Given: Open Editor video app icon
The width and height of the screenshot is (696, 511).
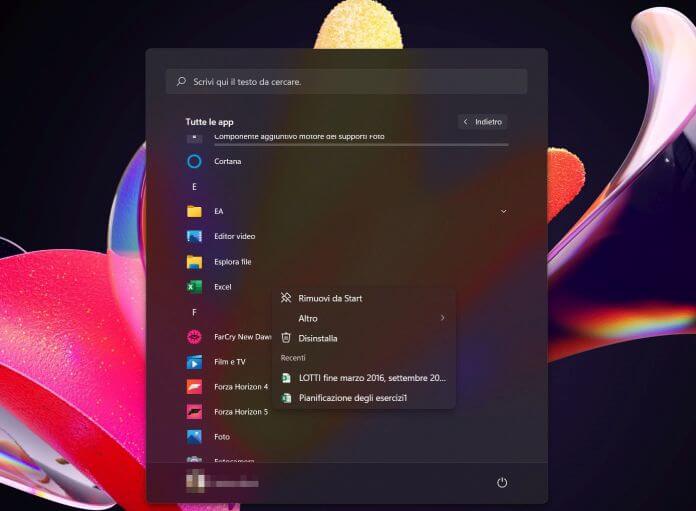Looking at the screenshot, I should [x=194, y=236].
